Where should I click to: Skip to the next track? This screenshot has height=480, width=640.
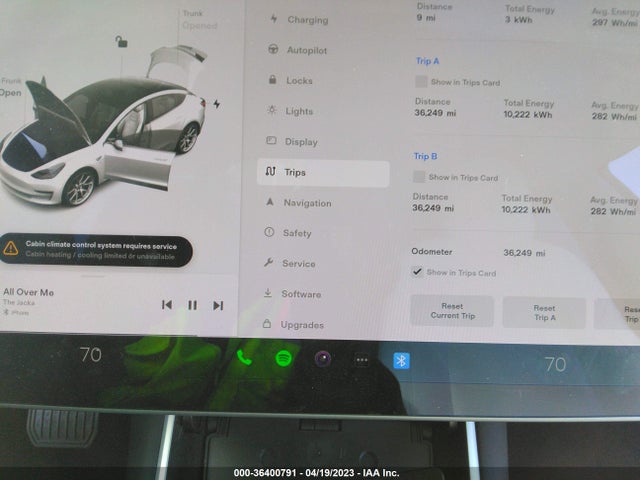pos(218,305)
